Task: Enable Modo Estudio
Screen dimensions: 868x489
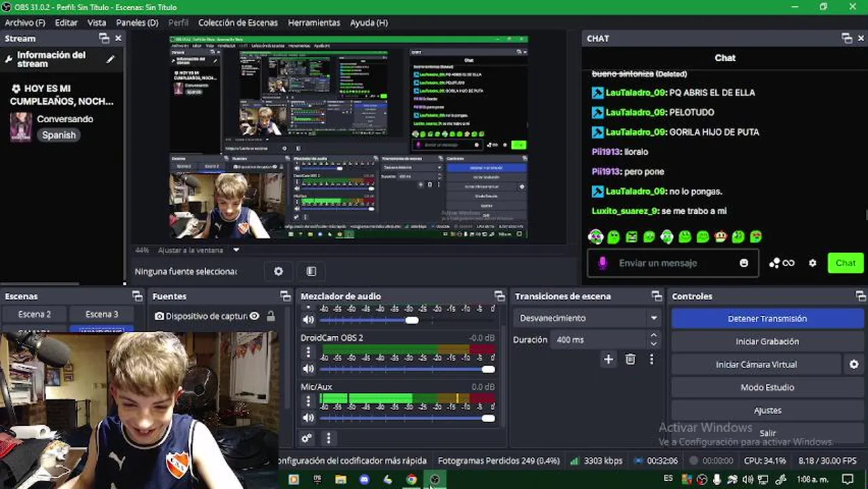Action: pyautogui.click(x=767, y=388)
